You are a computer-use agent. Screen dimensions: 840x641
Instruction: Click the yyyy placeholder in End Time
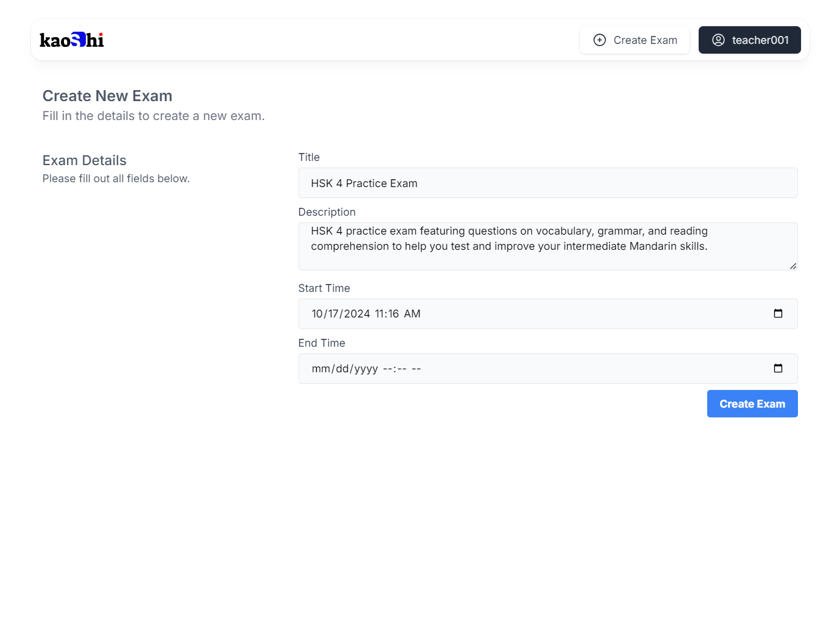(x=366, y=369)
